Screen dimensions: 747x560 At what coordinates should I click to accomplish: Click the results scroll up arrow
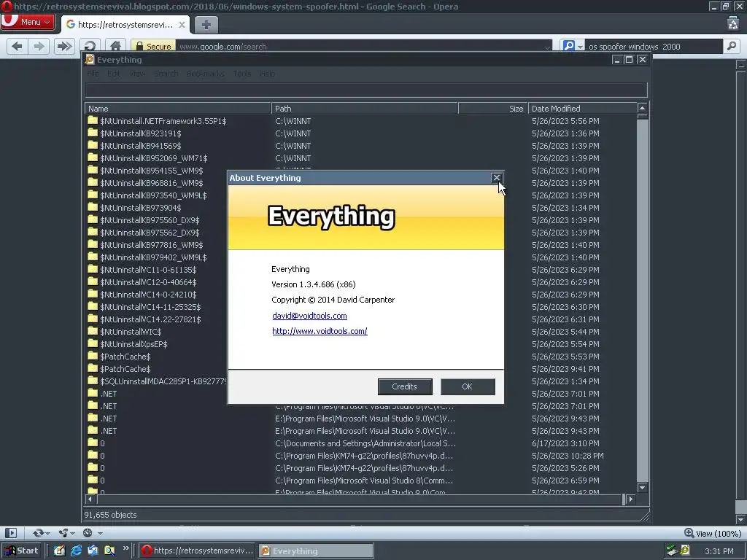[642, 108]
